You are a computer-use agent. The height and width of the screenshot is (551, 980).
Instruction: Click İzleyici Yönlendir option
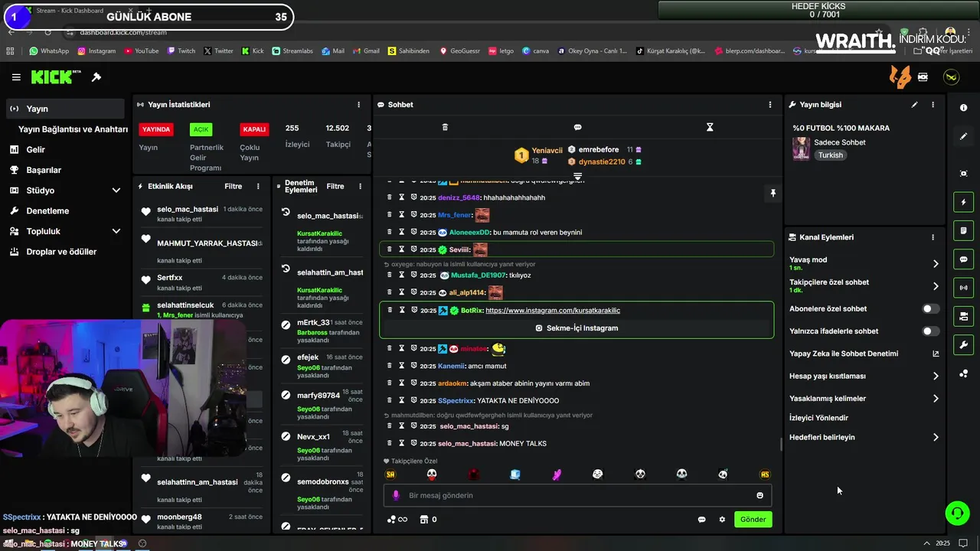[818, 418]
